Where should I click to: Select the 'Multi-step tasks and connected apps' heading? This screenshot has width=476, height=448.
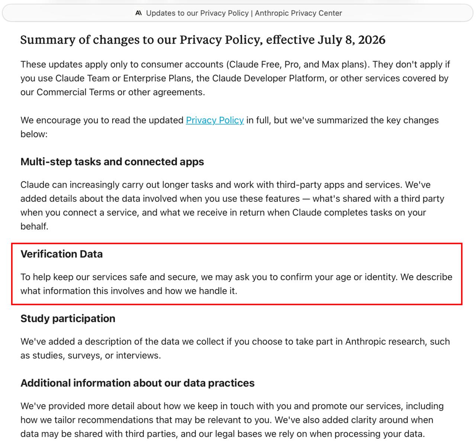(112, 162)
